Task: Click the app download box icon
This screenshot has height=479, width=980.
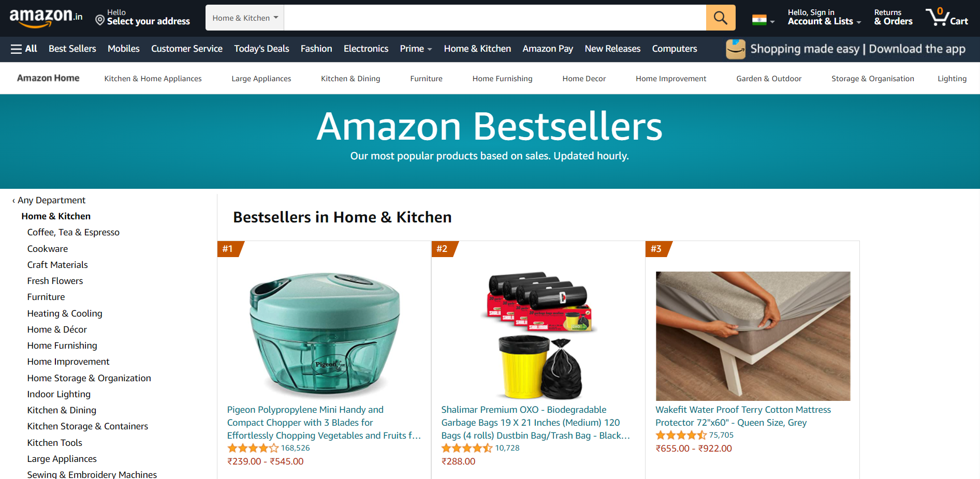Action: 735,49
